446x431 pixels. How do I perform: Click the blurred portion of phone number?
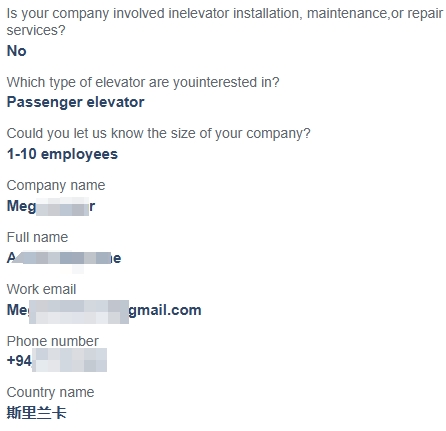point(69,360)
